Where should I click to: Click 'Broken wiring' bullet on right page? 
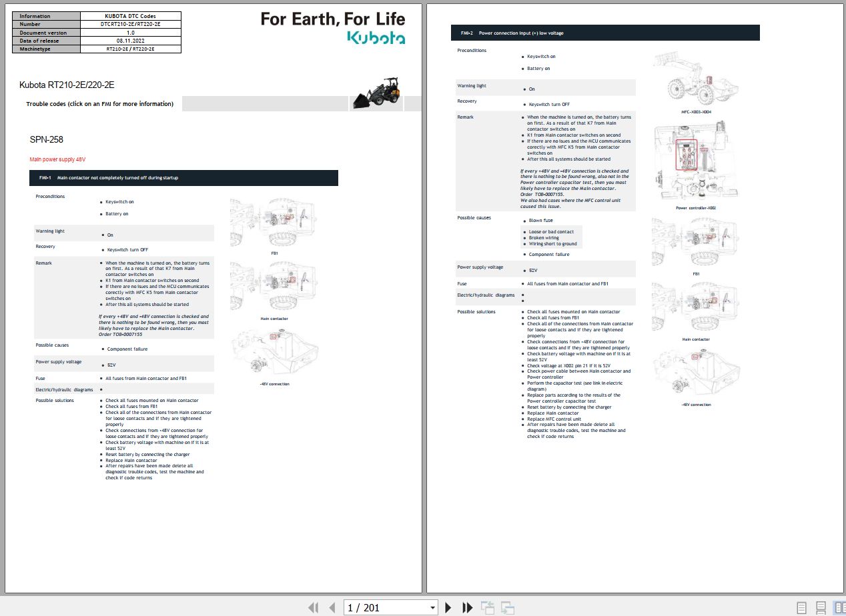point(544,238)
